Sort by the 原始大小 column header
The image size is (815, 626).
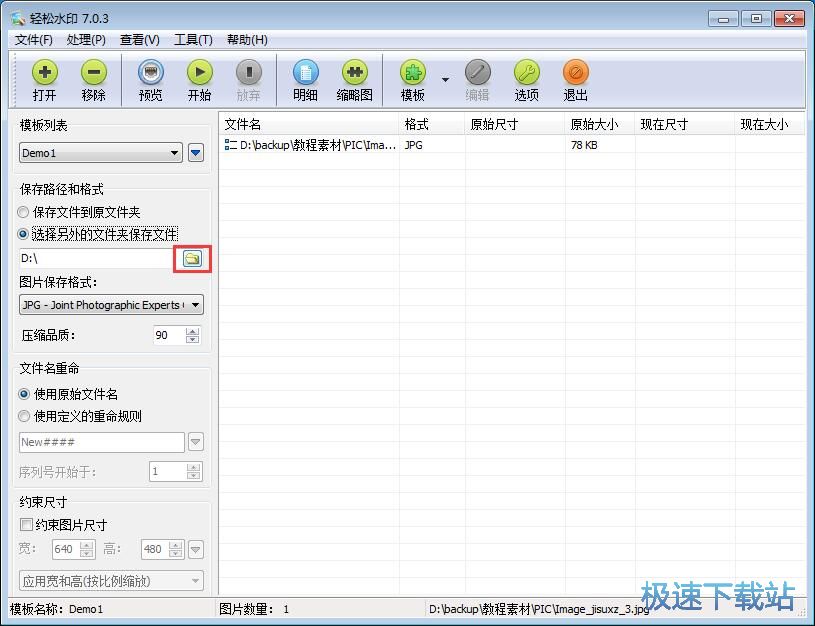point(600,124)
